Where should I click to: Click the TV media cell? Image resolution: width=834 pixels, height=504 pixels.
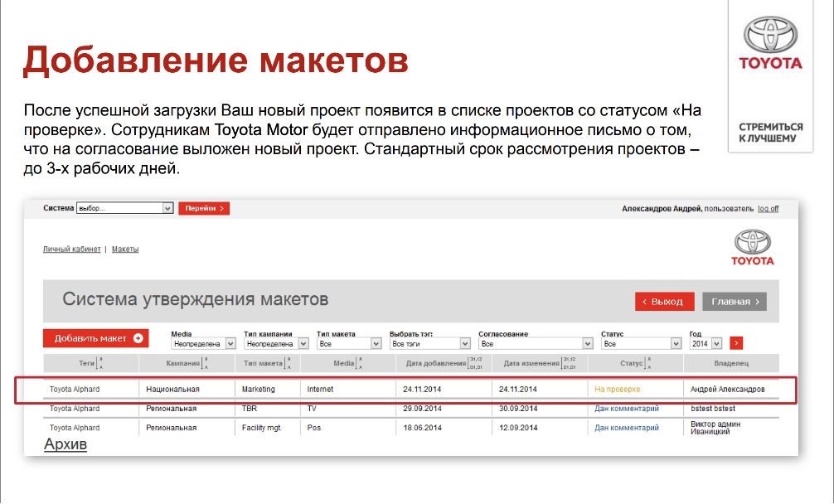312,409
